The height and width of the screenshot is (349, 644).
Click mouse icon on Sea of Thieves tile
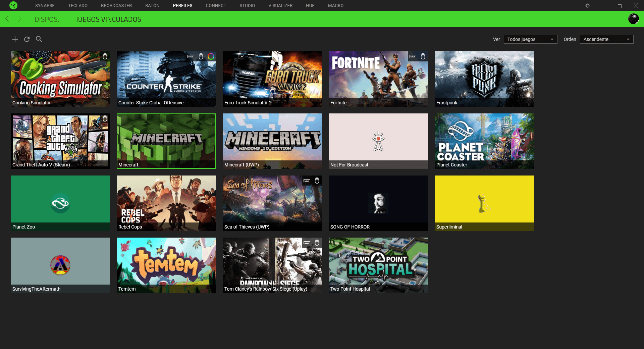point(317,181)
